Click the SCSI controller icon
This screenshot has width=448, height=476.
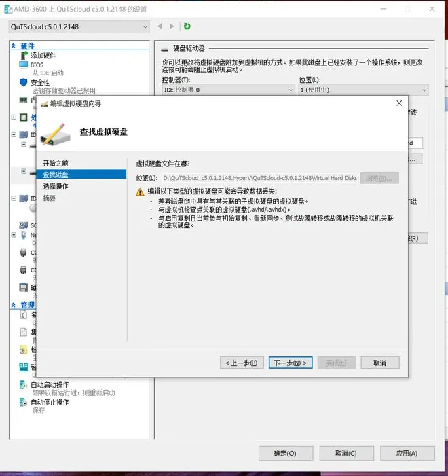[23, 225]
